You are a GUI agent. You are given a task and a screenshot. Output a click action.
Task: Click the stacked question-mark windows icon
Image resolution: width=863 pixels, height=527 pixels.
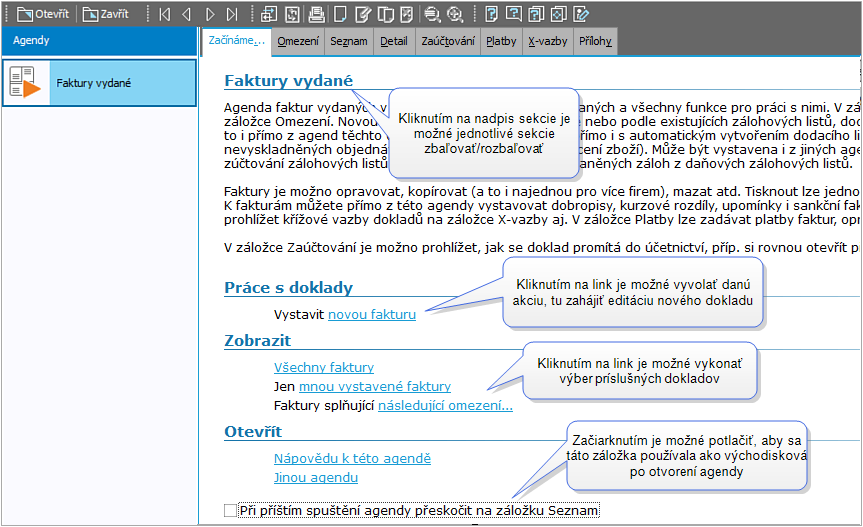pos(536,14)
